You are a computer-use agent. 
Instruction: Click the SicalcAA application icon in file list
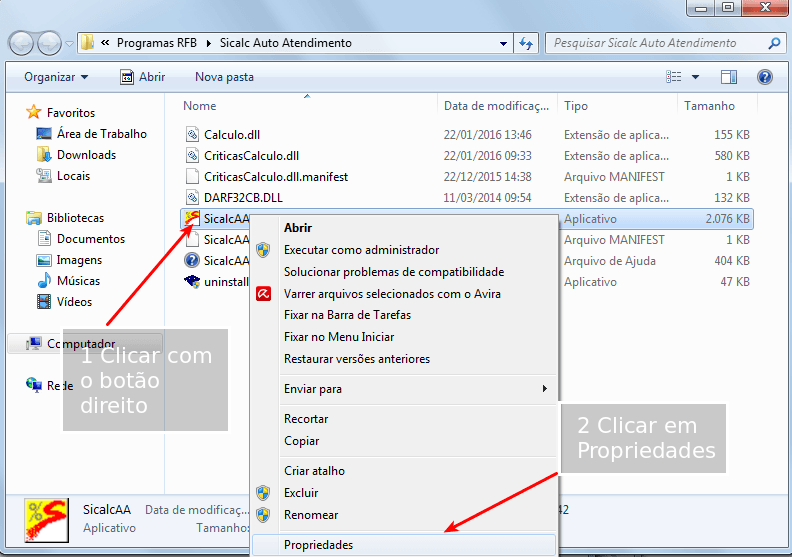[x=192, y=219]
